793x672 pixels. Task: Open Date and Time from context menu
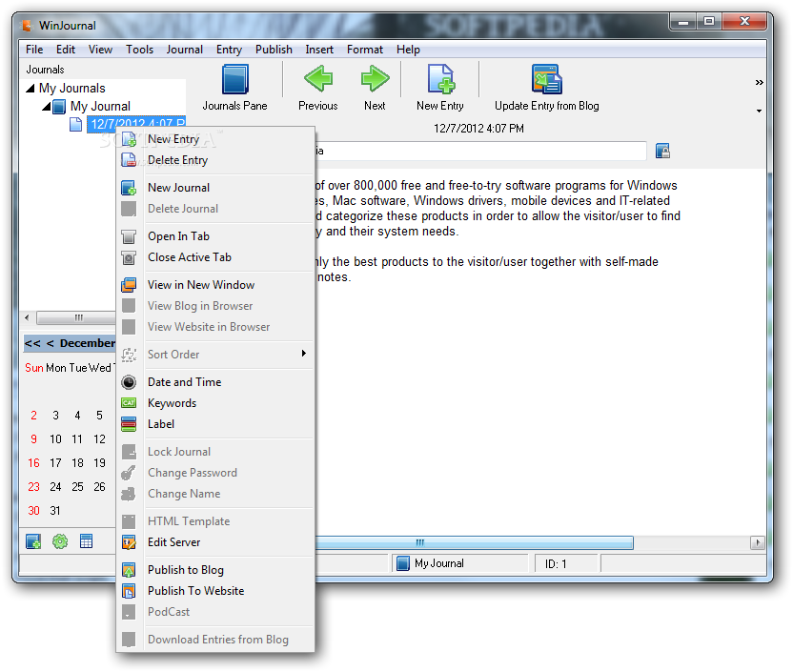215,382
